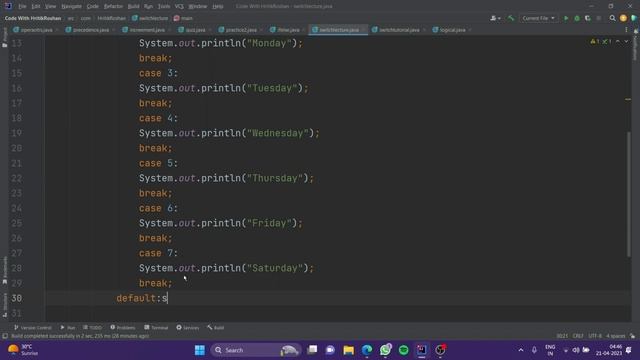Click the editor vertical scrollbar

[x=629, y=194]
